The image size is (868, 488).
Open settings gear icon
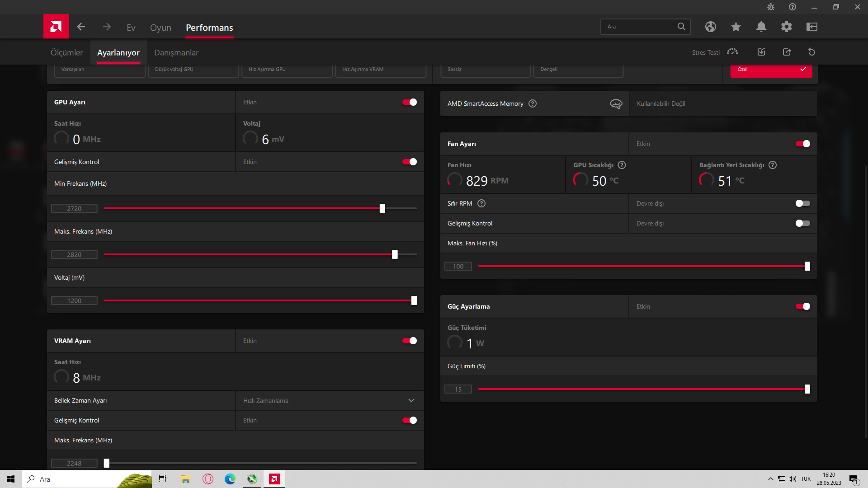787,27
